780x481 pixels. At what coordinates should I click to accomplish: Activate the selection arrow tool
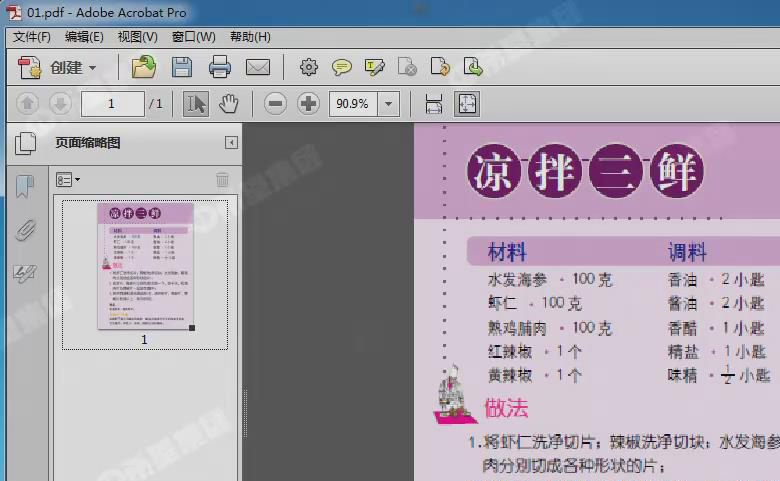click(196, 104)
